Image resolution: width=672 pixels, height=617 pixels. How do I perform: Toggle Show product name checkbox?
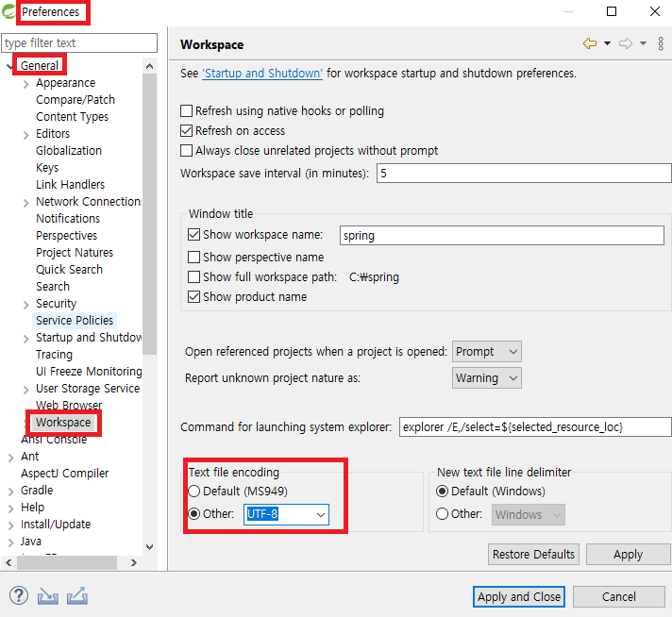(193, 296)
